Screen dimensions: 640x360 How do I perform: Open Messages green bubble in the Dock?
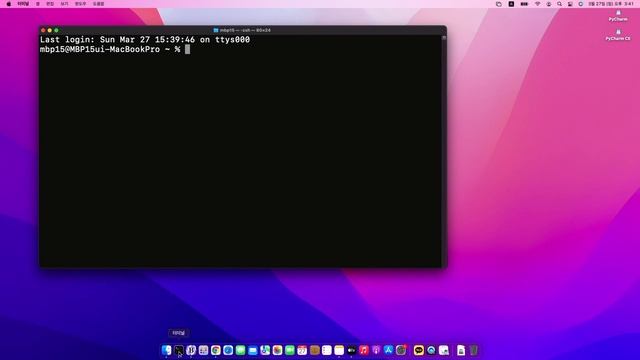pyautogui.click(x=240, y=350)
